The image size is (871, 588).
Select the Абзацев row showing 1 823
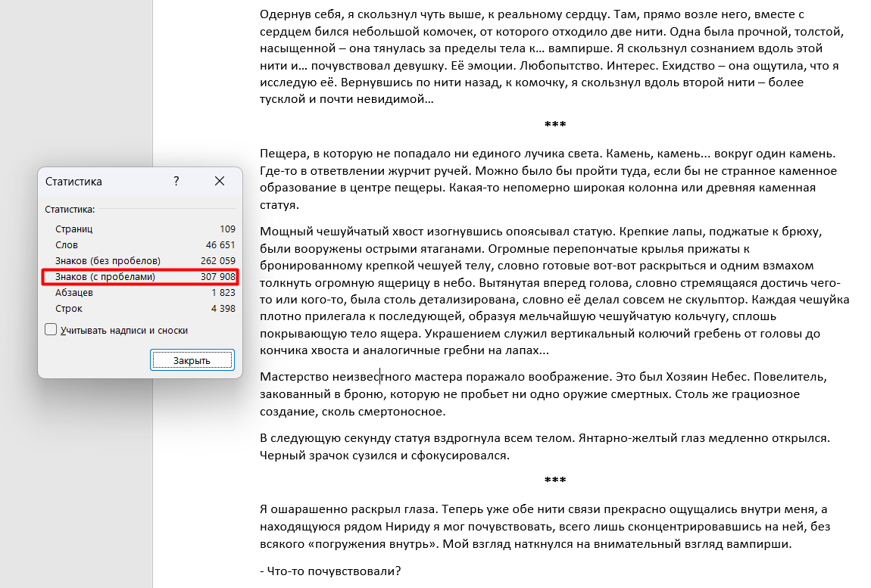[145, 293]
